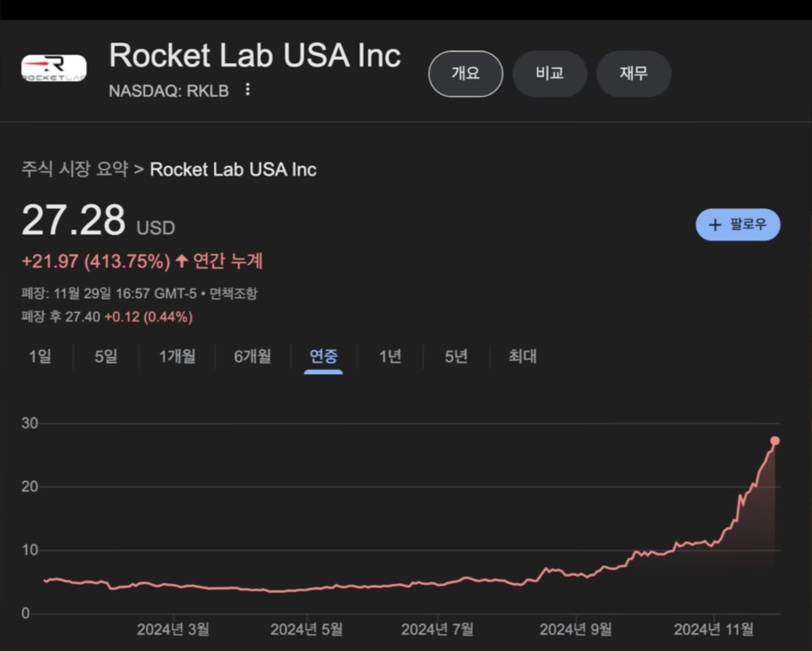Click the Rocket Lab USA Inc title
This screenshot has width=812, height=651.
[255, 56]
